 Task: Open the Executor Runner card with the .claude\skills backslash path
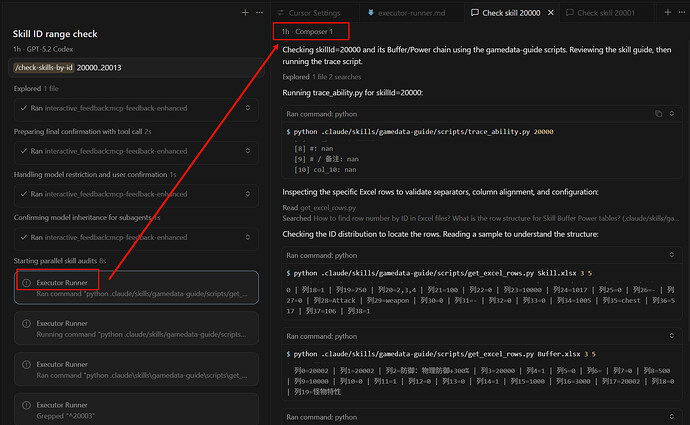point(136,370)
